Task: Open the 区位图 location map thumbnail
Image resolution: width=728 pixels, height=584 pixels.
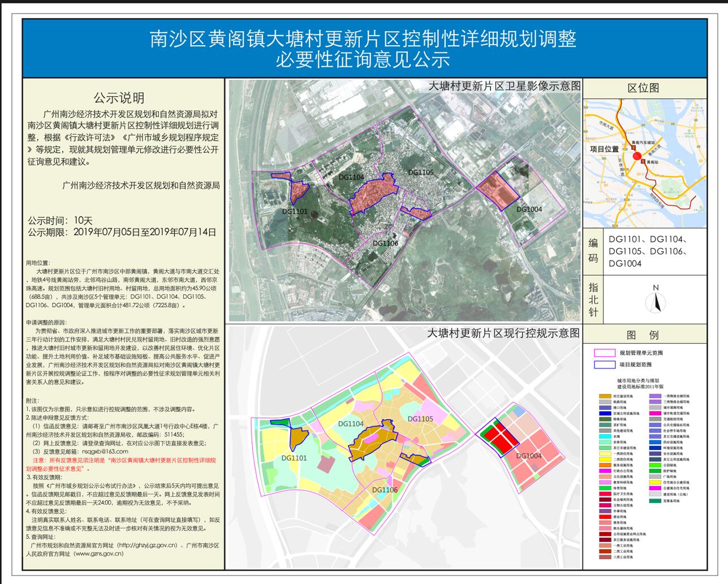Action: point(645,163)
